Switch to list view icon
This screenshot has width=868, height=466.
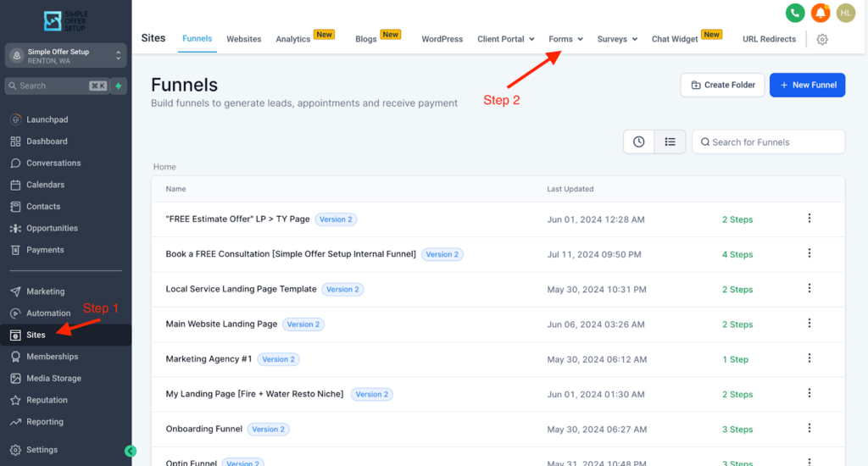tap(670, 141)
